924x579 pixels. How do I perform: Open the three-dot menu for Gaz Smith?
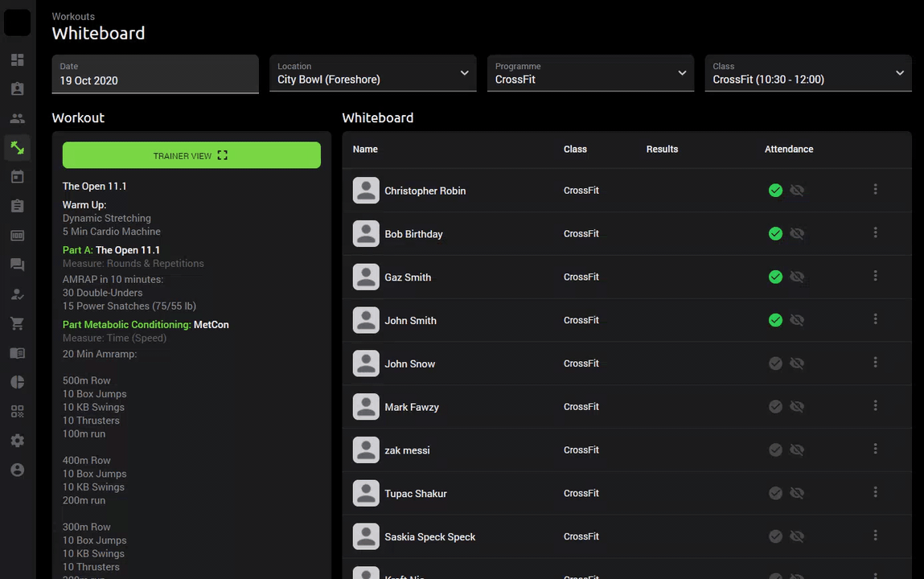tap(875, 277)
